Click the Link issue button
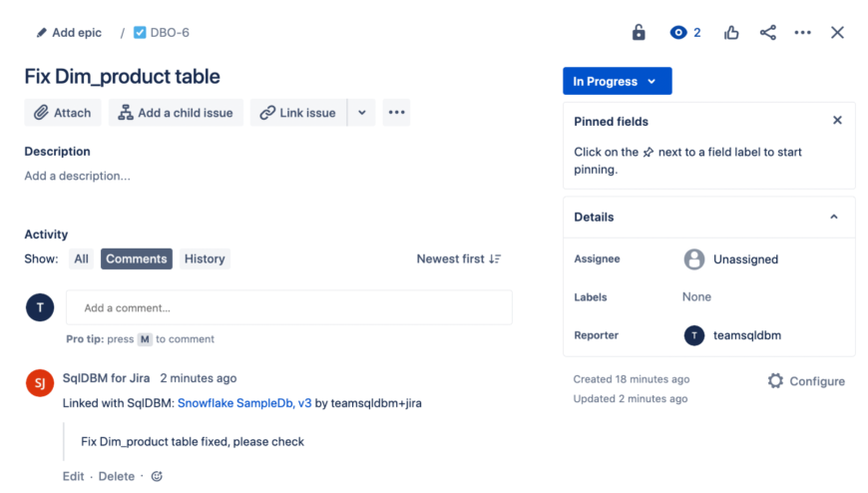868x493 pixels. point(297,113)
